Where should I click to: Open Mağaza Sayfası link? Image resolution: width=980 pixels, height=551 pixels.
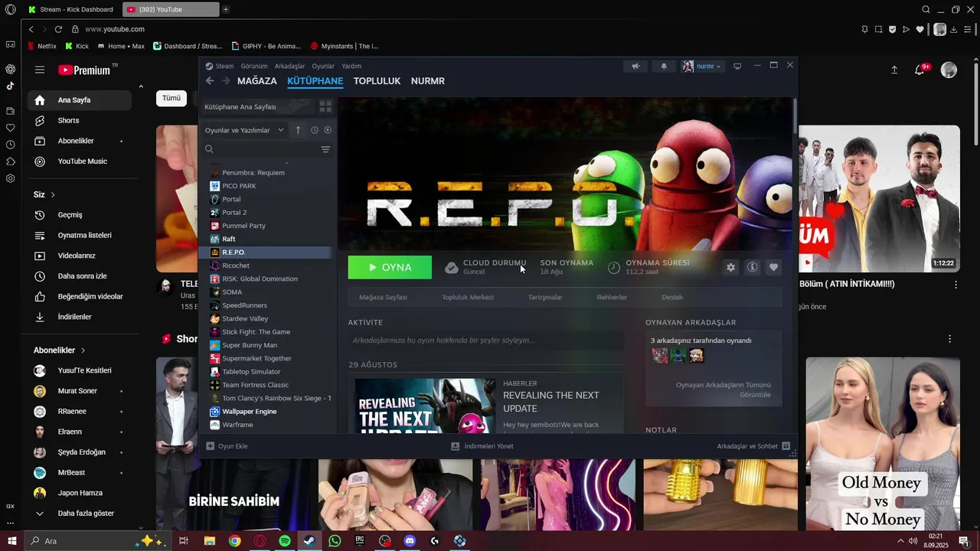[383, 297]
